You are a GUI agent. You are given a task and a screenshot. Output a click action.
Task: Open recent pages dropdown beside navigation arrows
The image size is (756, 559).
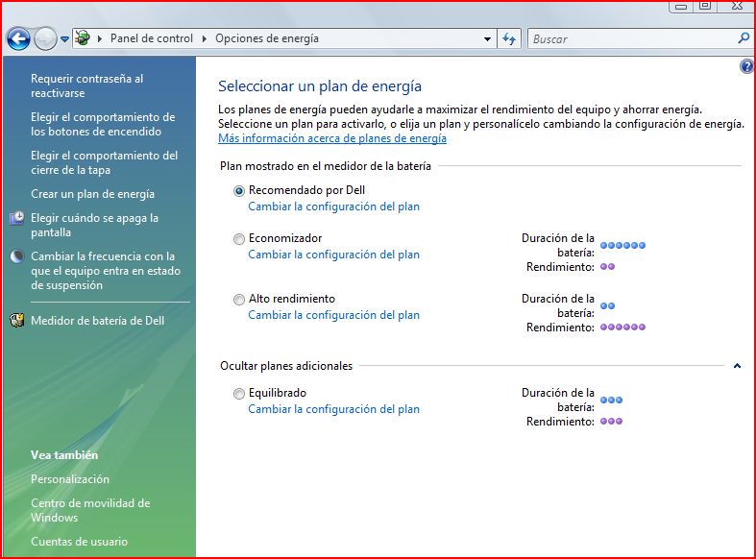(x=64, y=39)
